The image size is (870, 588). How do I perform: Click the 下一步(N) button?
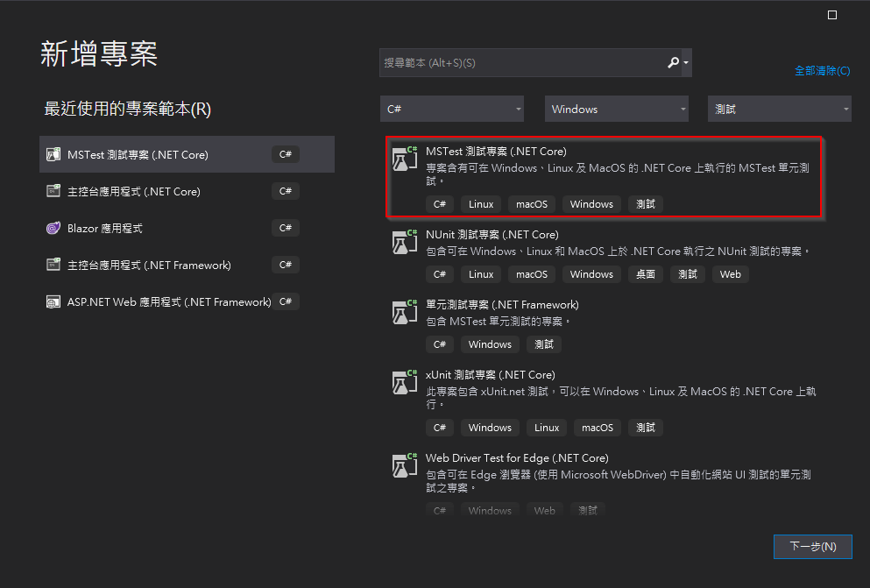pyautogui.click(x=813, y=547)
